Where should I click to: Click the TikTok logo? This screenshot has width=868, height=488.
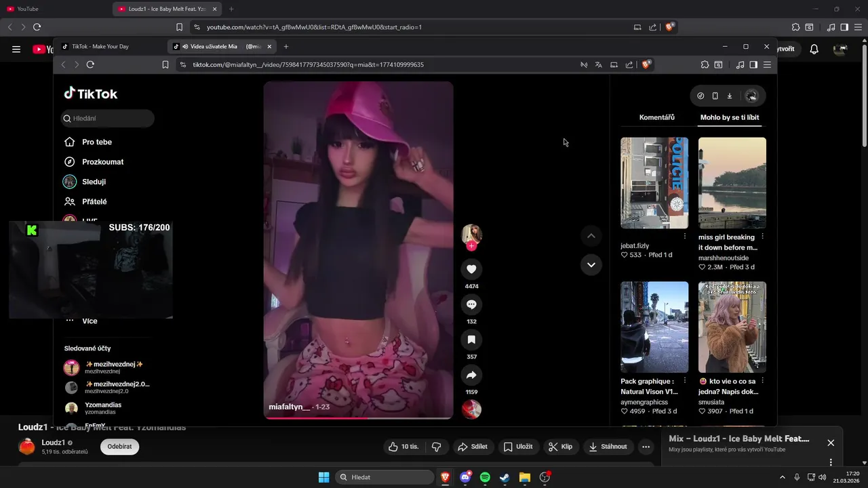pyautogui.click(x=91, y=94)
